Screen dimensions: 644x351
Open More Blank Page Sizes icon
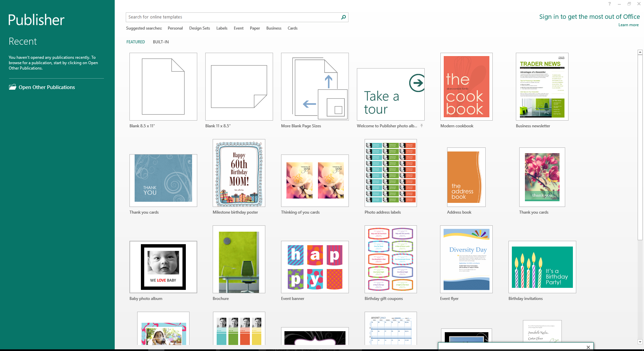coord(315,87)
